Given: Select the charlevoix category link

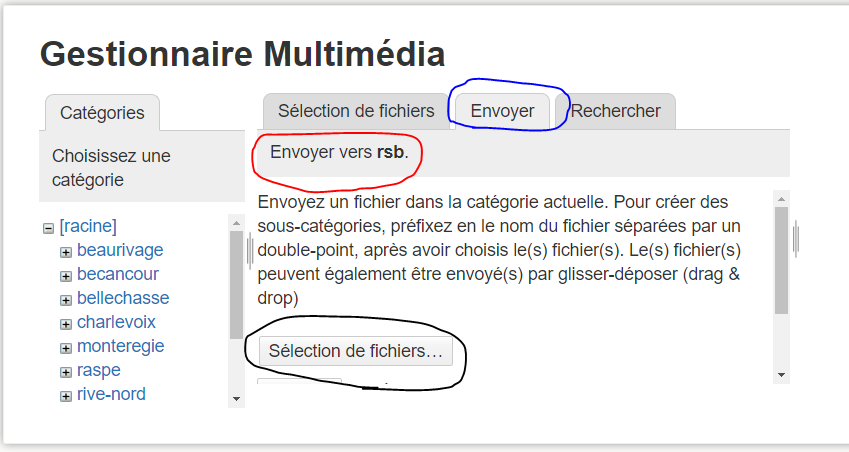Looking at the screenshot, I should [116, 322].
